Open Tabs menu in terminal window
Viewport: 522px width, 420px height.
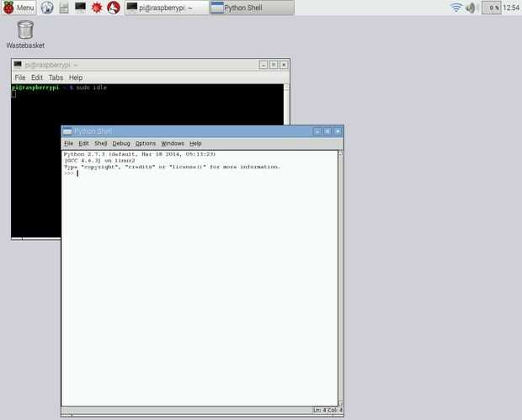pos(56,77)
